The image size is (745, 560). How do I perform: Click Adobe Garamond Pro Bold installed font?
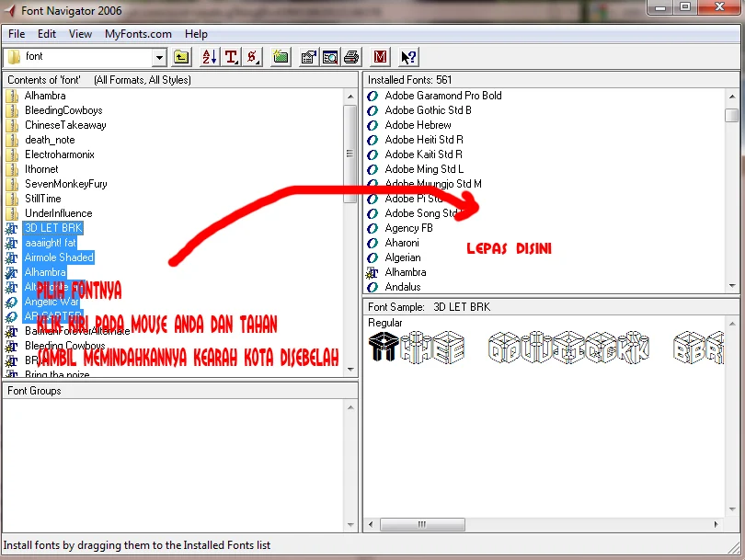[442, 96]
